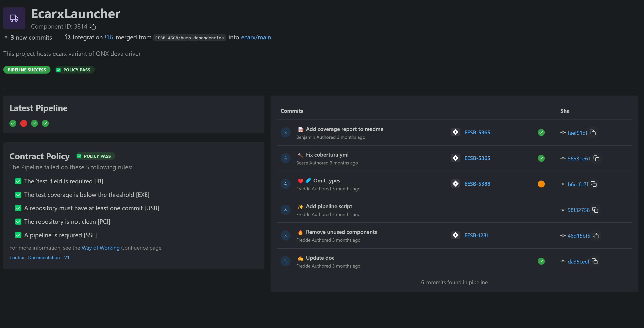
Task: Click Benjamin's avatar on Add coverage report commit
Action: [285, 132]
